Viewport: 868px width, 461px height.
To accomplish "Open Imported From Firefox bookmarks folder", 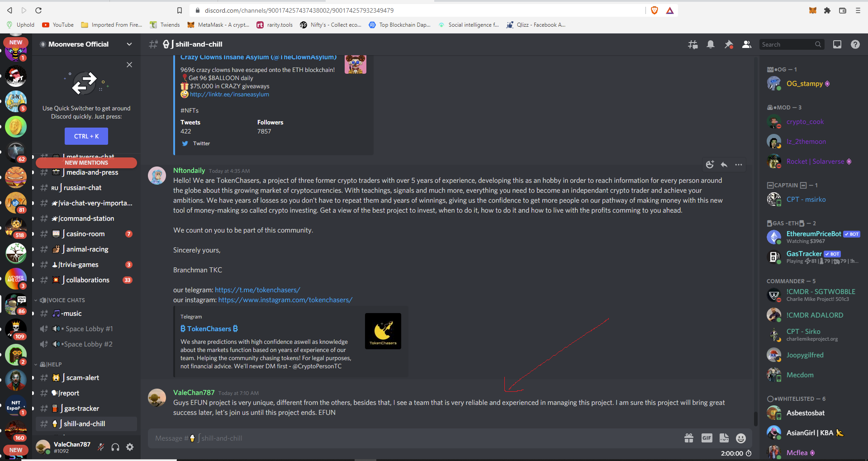I will coord(112,25).
